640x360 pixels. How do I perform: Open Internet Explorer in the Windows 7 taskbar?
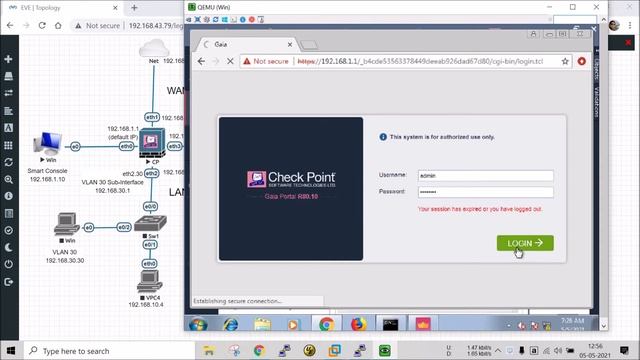click(231, 324)
